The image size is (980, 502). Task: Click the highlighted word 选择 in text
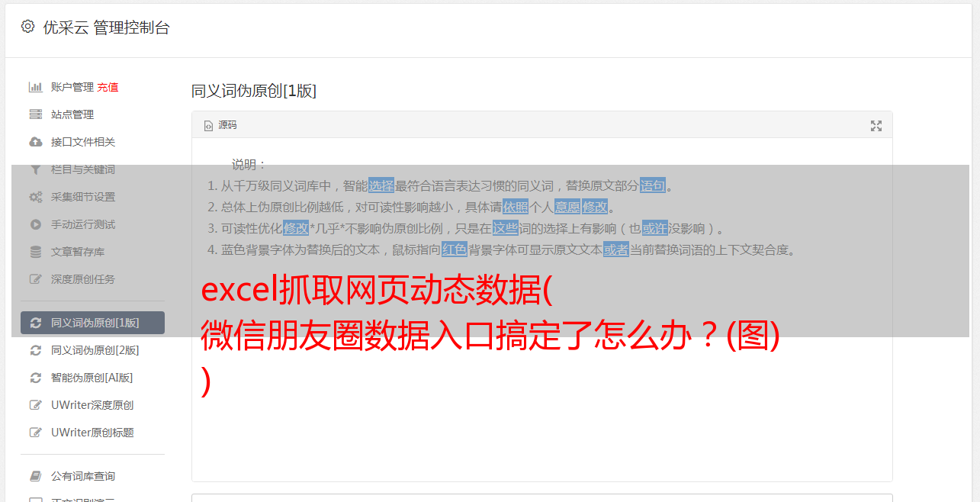[x=381, y=185]
